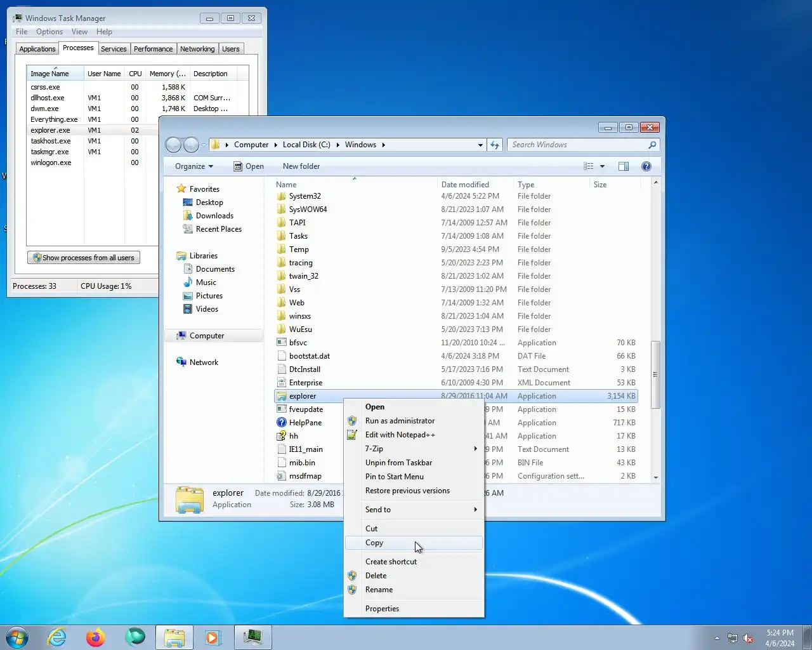This screenshot has height=650, width=812.
Task: Switch to Performance tab in Task Manager
Action: tap(153, 49)
